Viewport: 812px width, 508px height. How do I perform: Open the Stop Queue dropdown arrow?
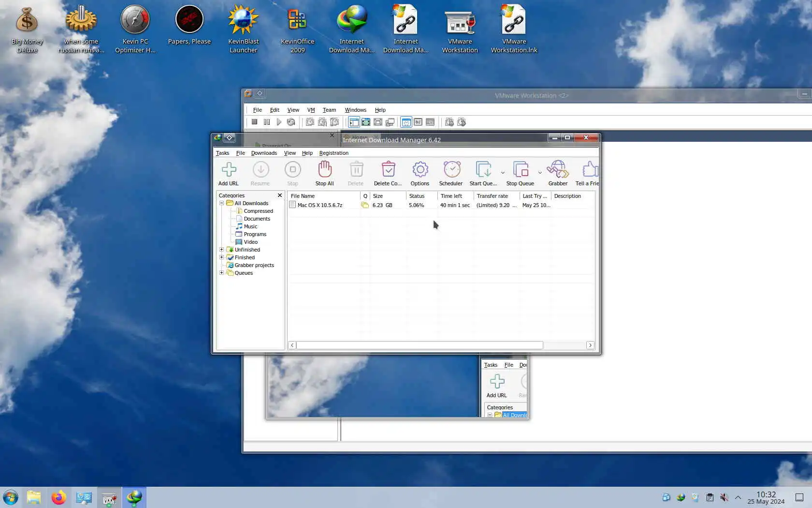click(x=540, y=172)
